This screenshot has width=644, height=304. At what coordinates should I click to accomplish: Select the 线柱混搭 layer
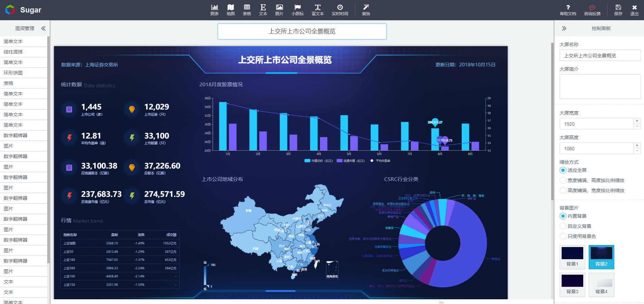pos(24,52)
